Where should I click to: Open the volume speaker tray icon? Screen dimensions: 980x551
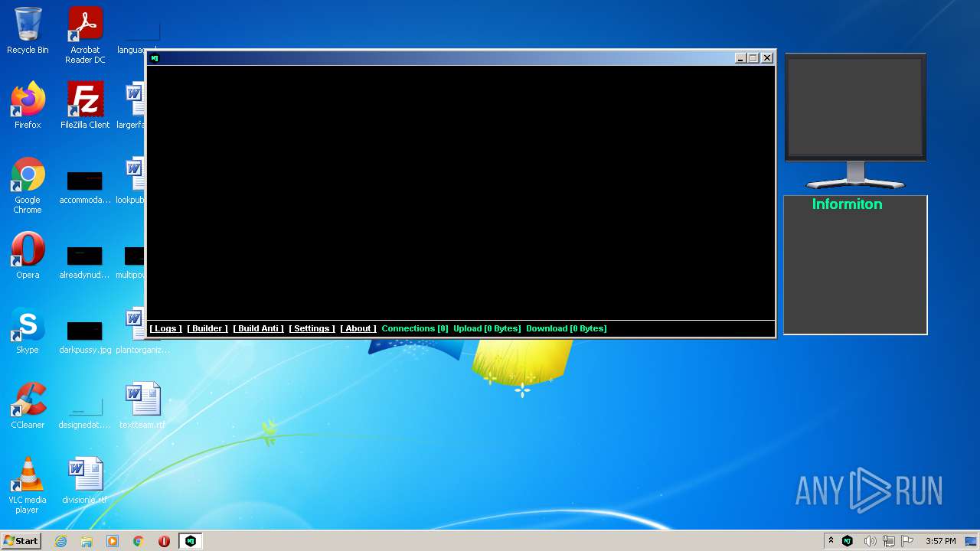pos(869,541)
